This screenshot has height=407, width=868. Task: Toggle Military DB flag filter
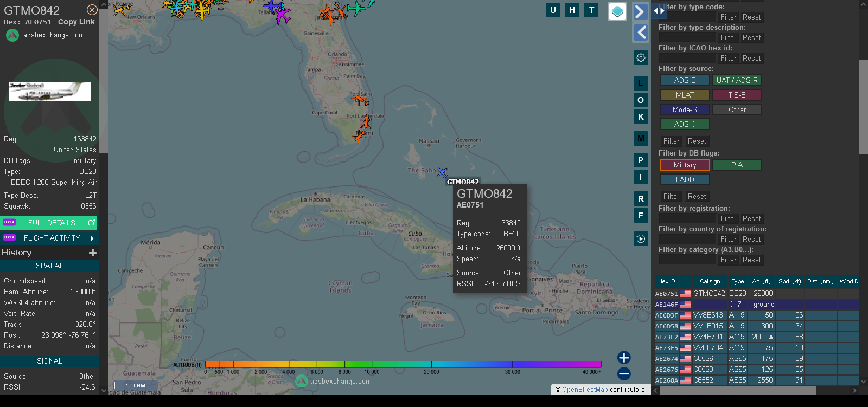(x=685, y=165)
